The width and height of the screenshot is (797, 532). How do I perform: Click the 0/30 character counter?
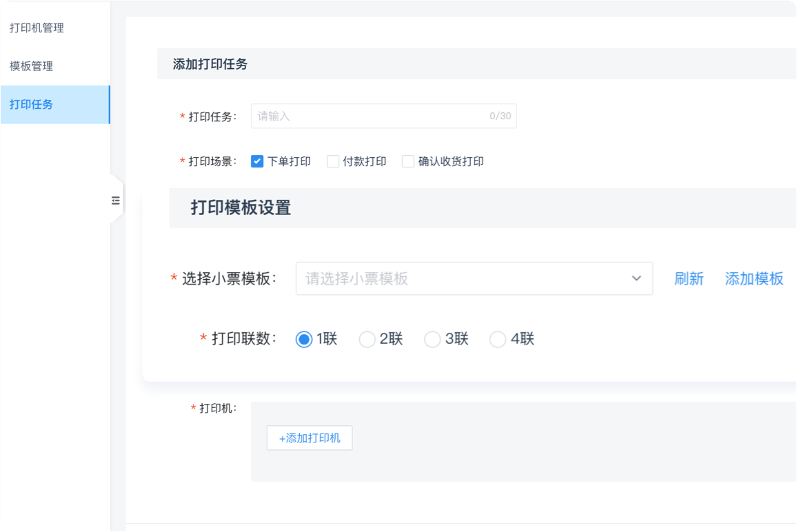[x=500, y=116]
